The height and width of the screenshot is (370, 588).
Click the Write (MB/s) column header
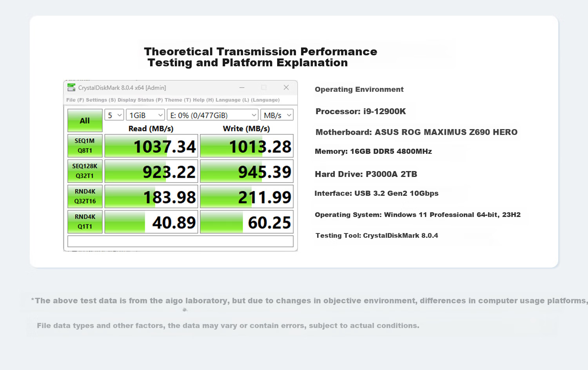[246, 129]
